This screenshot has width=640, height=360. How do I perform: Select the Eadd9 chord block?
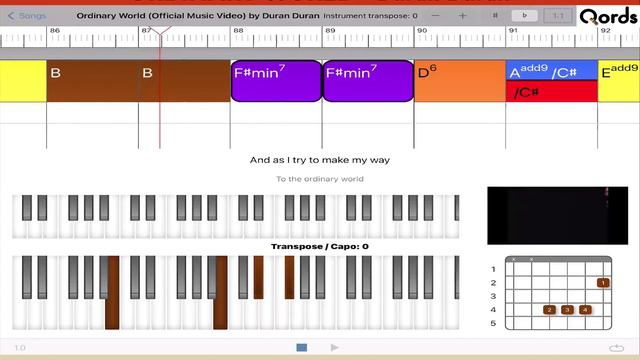pos(619,81)
